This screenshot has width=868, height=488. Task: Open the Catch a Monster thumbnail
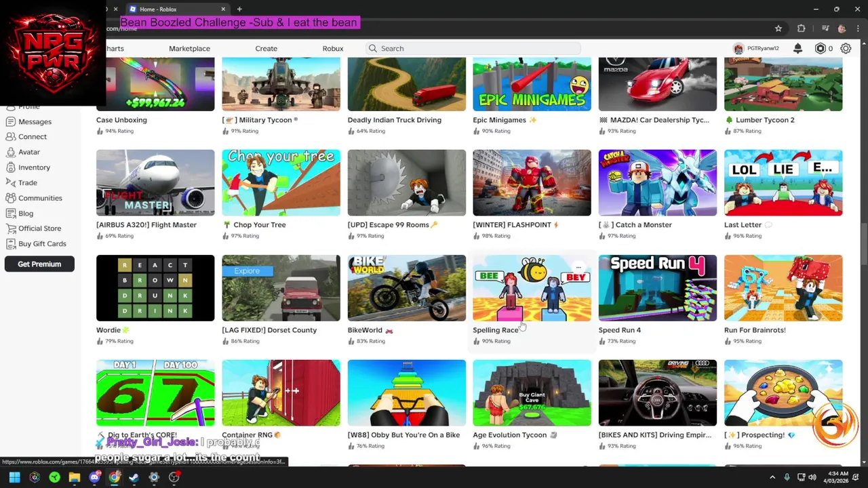click(658, 182)
